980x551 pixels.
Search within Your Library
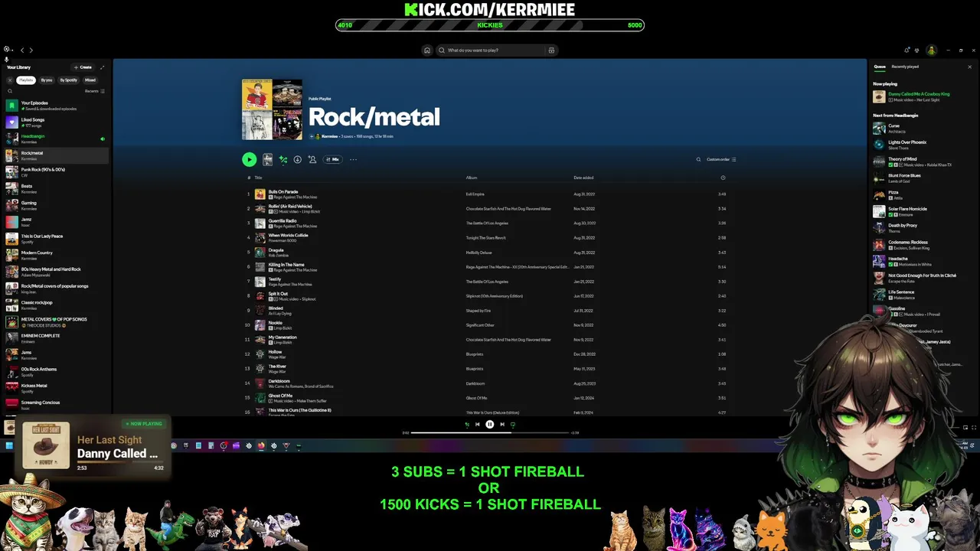point(10,91)
